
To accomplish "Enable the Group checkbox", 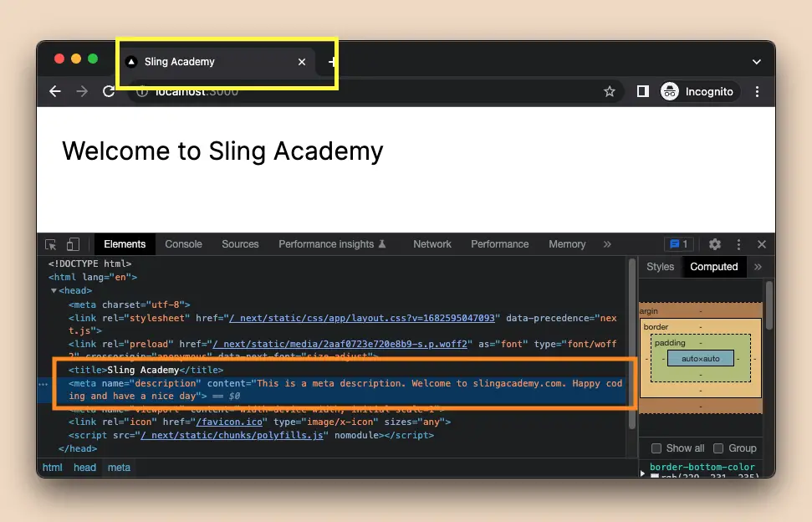I will pos(718,448).
